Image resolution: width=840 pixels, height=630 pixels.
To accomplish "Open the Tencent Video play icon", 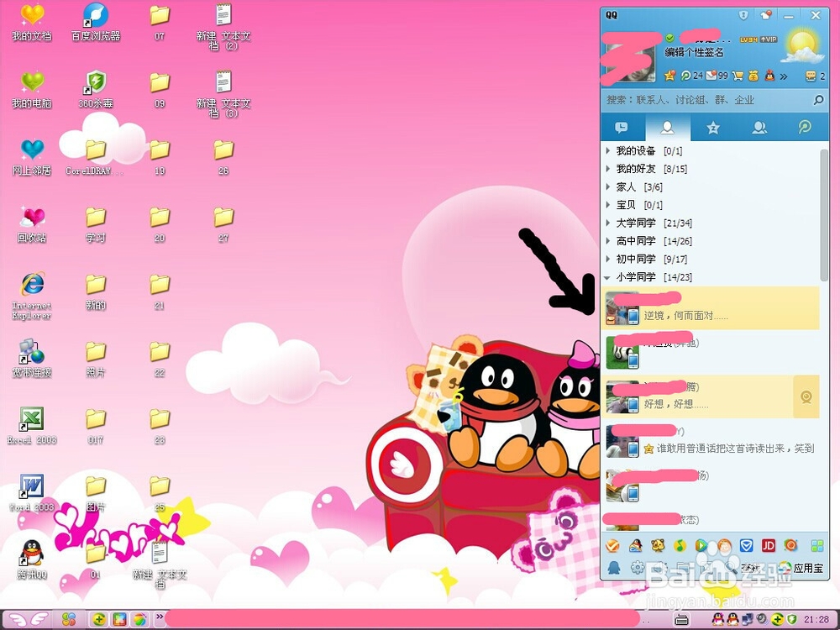I will [701, 546].
